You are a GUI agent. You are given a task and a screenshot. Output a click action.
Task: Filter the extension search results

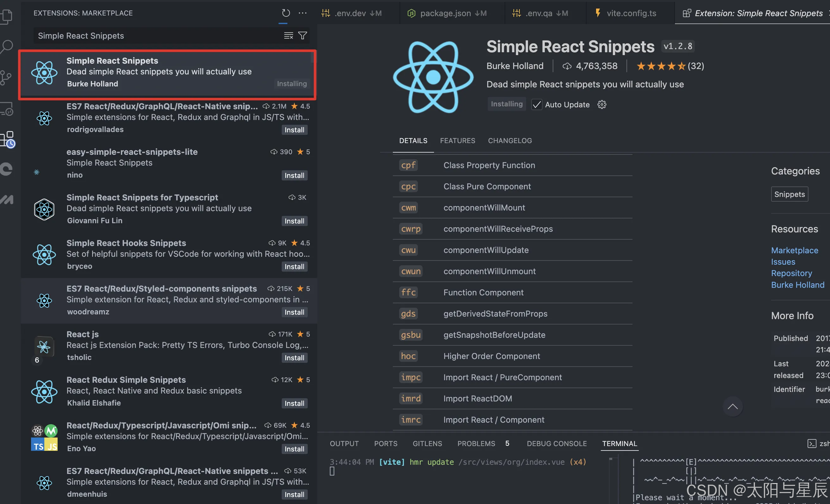302,35
